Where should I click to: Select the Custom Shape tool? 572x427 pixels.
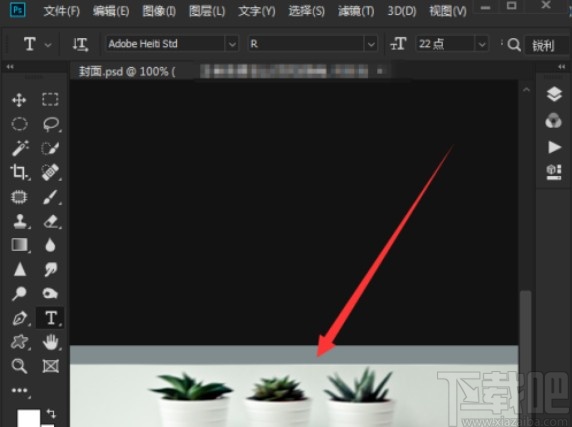point(20,342)
